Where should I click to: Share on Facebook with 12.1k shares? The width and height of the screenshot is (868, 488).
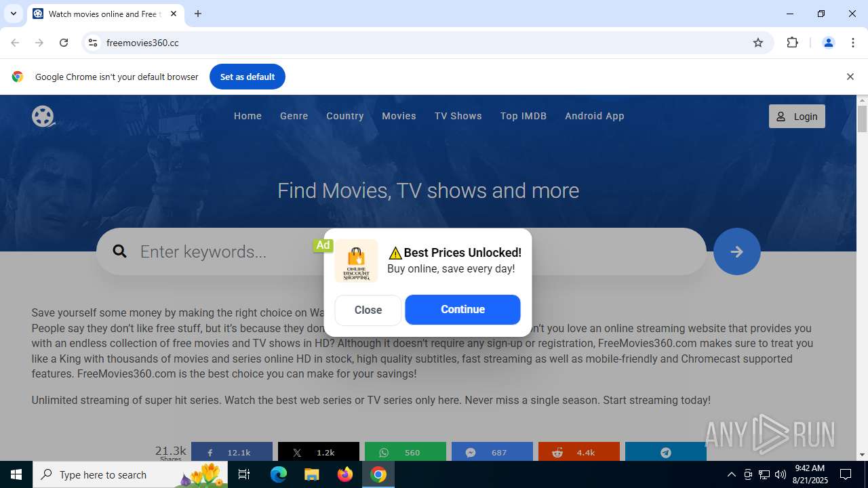(x=232, y=452)
